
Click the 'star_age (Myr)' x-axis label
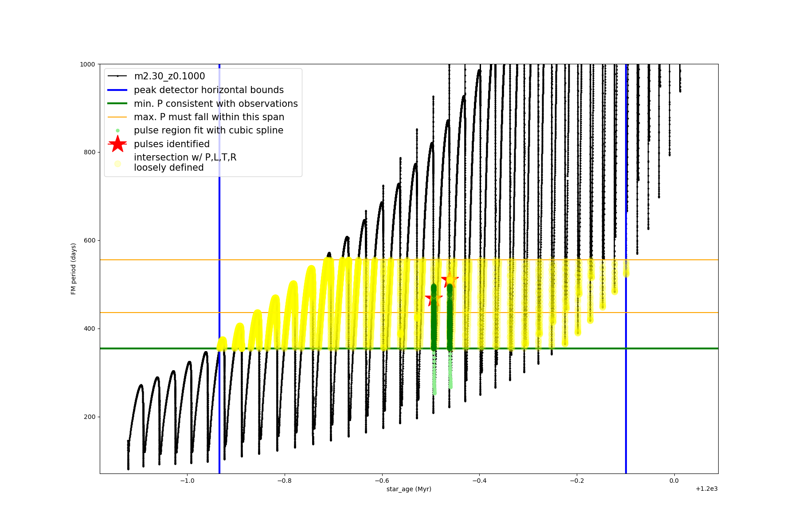409,489
